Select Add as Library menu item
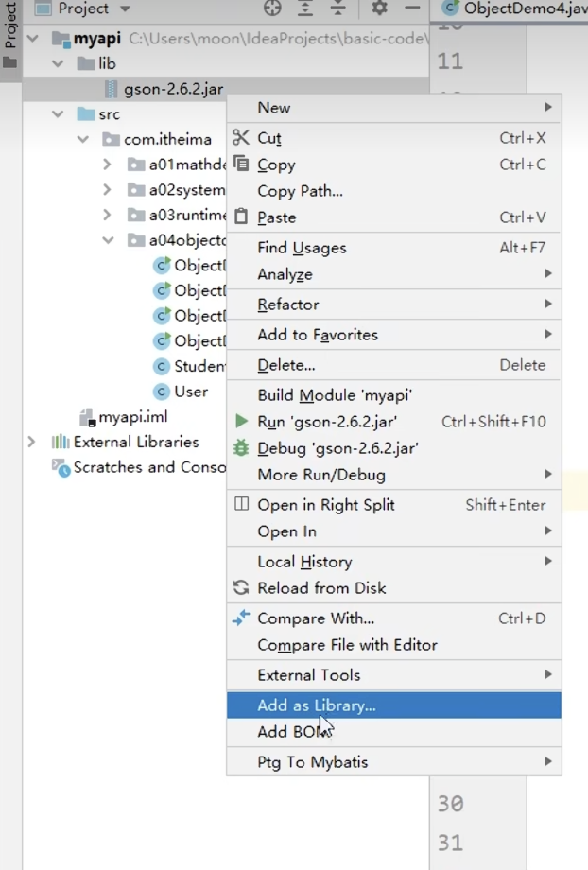The width and height of the screenshot is (588, 870). (317, 705)
